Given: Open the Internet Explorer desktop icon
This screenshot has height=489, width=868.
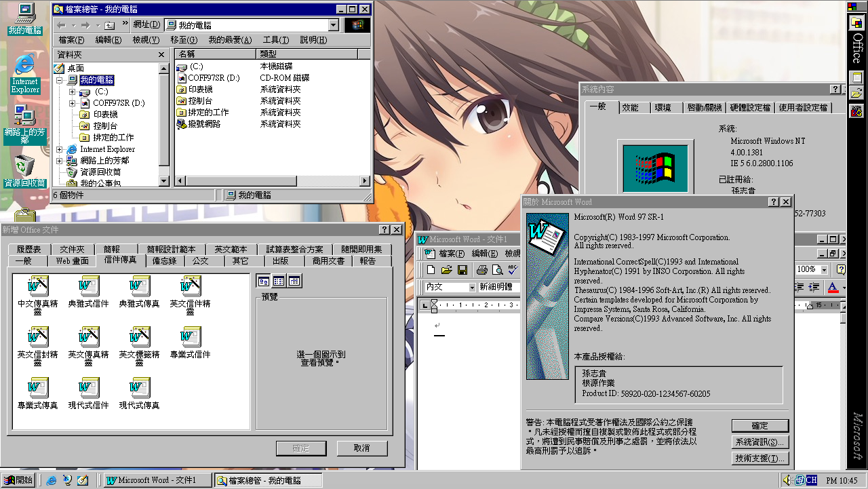Looking at the screenshot, I should (25, 73).
